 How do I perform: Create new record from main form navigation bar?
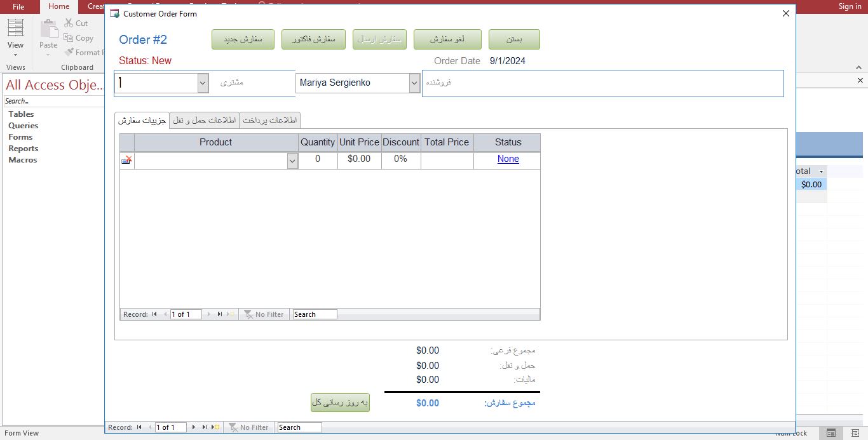coord(215,427)
